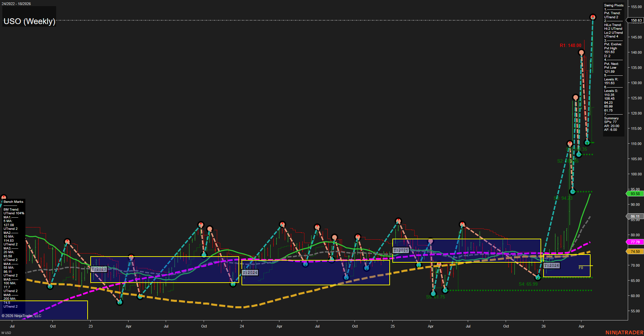Image resolution: width=644 pixels, height=336 pixels.
Task: Select the teal pivot dot near S4: 94.23
Action: (573, 192)
